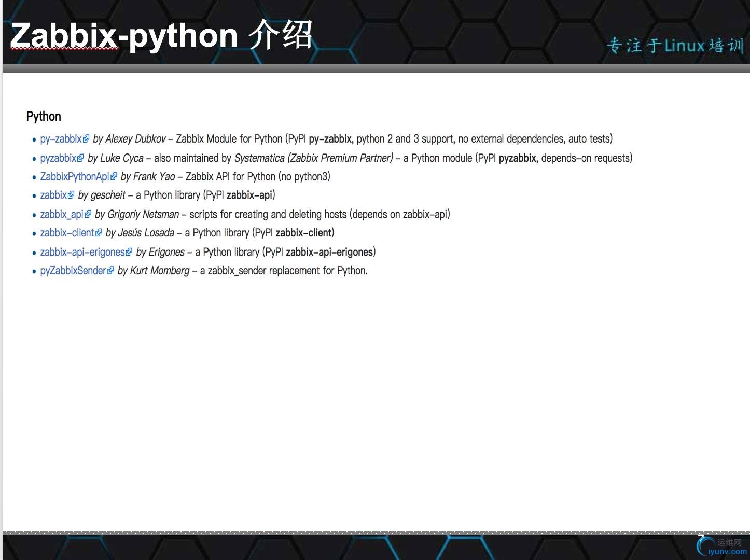Open the py-zabbix link

point(61,139)
